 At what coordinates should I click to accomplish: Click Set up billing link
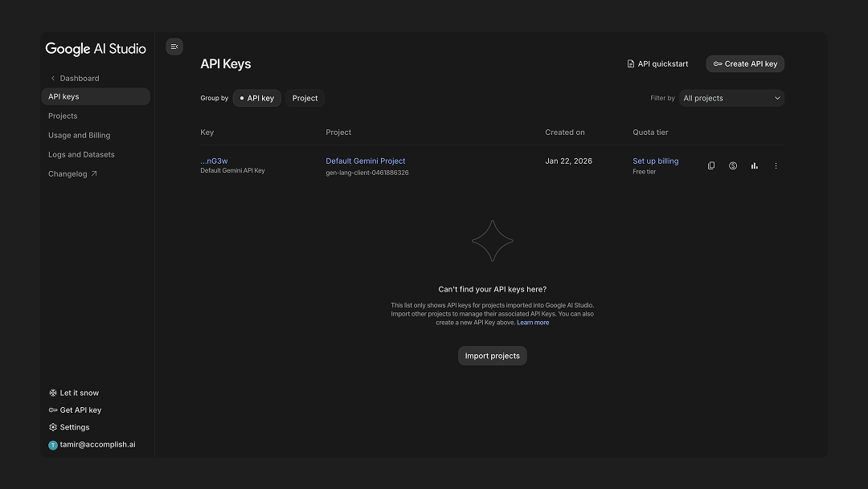point(656,161)
